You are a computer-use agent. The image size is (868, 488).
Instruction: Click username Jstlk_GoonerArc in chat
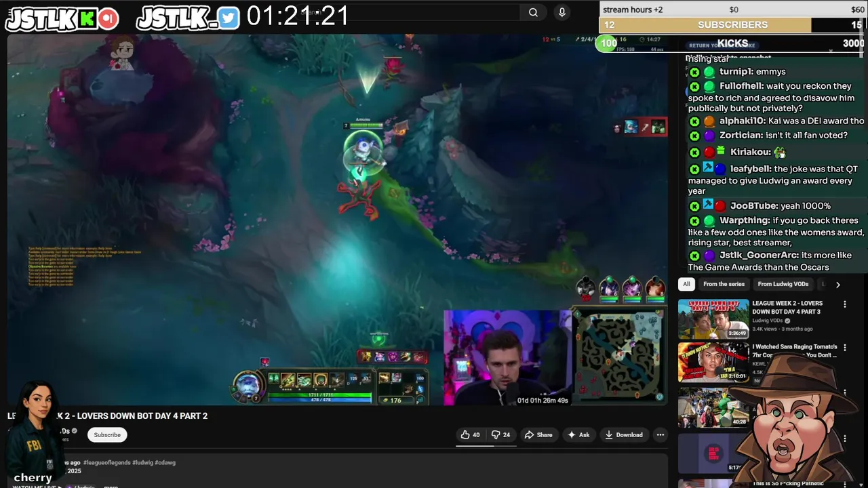tap(759, 256)
